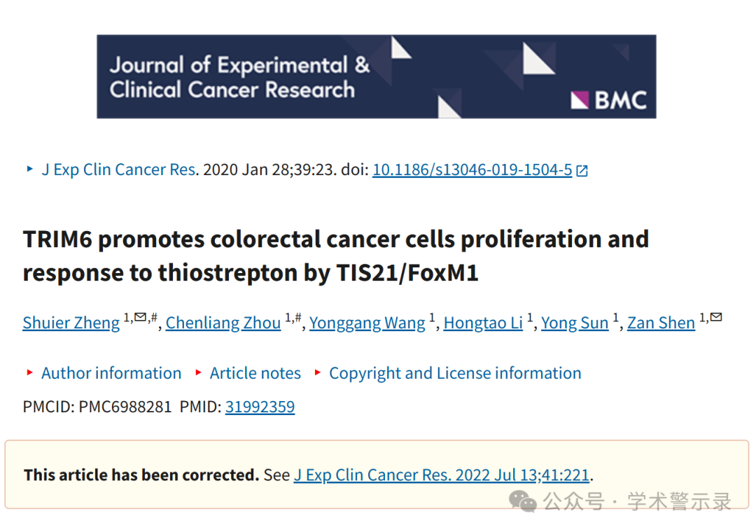756x532 pixels.
Task: Open DOI link 10.1186/s13046-019-1504-5
Action: [472, 170]
